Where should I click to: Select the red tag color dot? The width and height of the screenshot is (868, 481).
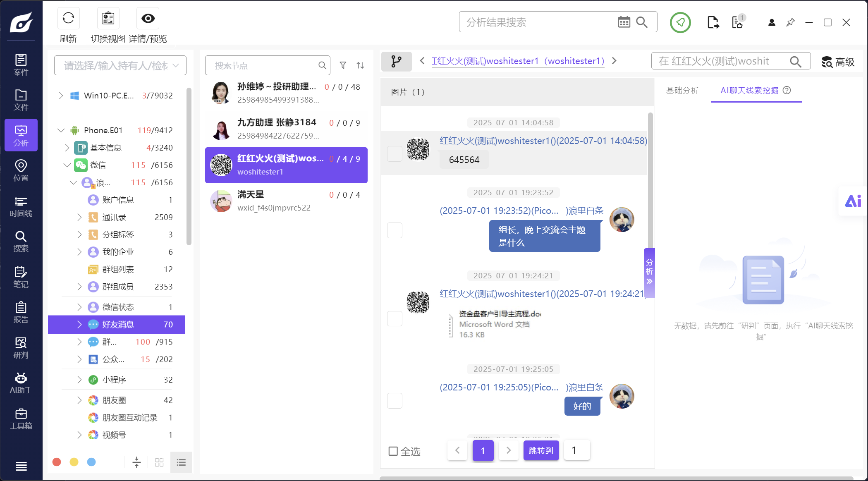coord(57,462)
